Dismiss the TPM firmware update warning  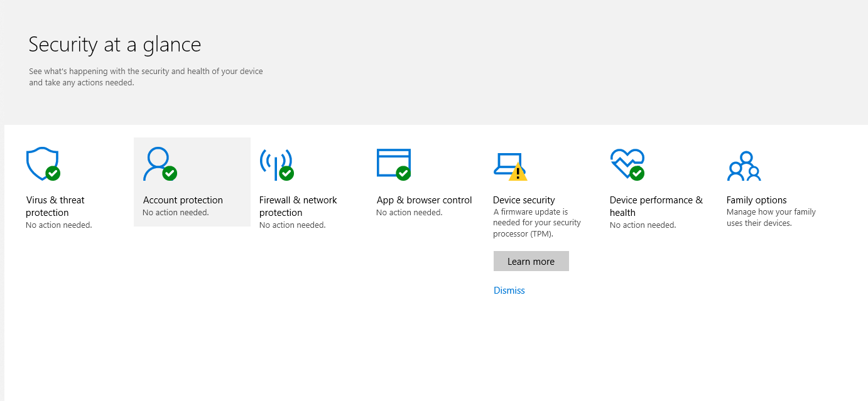[x=509, y=291]
